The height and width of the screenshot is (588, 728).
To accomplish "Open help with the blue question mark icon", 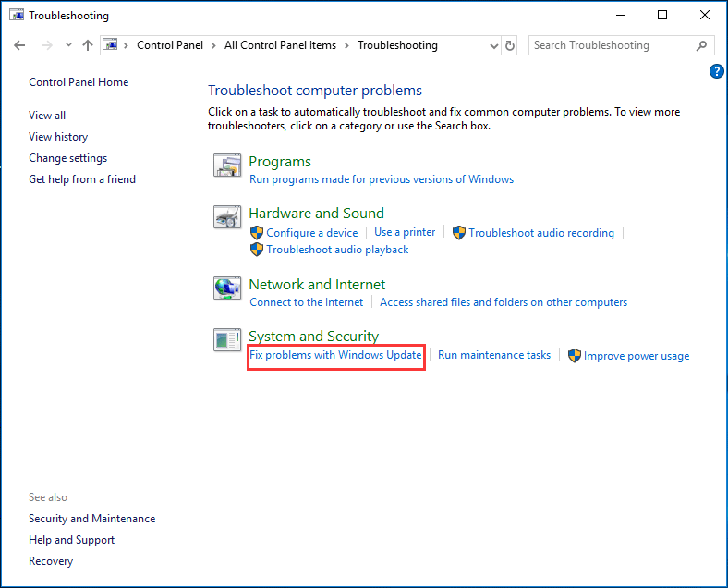I will (x=716, y=71).
